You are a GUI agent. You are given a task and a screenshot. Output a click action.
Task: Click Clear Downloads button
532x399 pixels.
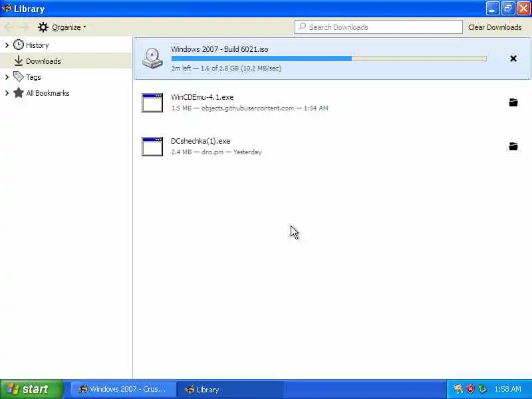[495, 27]
